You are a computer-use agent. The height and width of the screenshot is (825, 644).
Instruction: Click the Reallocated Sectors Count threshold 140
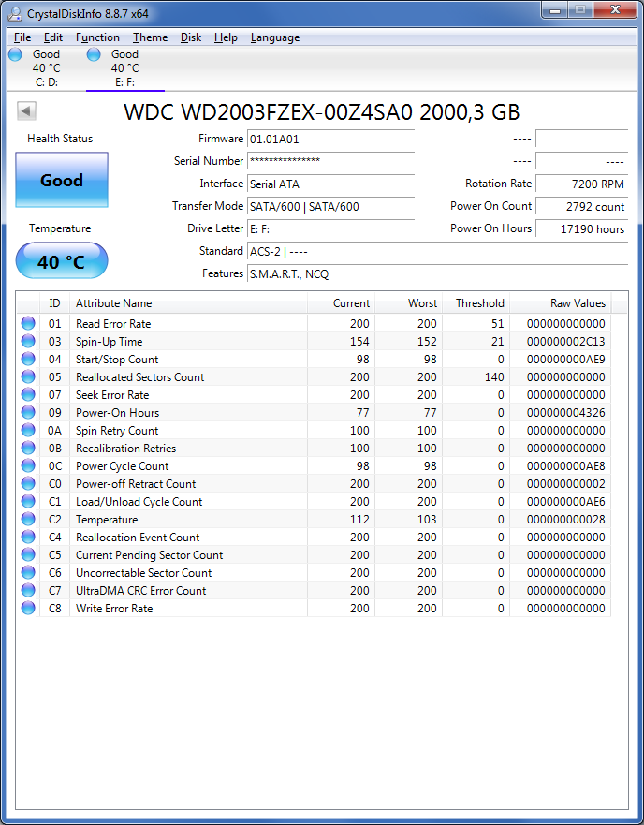[x=494, y=377]
